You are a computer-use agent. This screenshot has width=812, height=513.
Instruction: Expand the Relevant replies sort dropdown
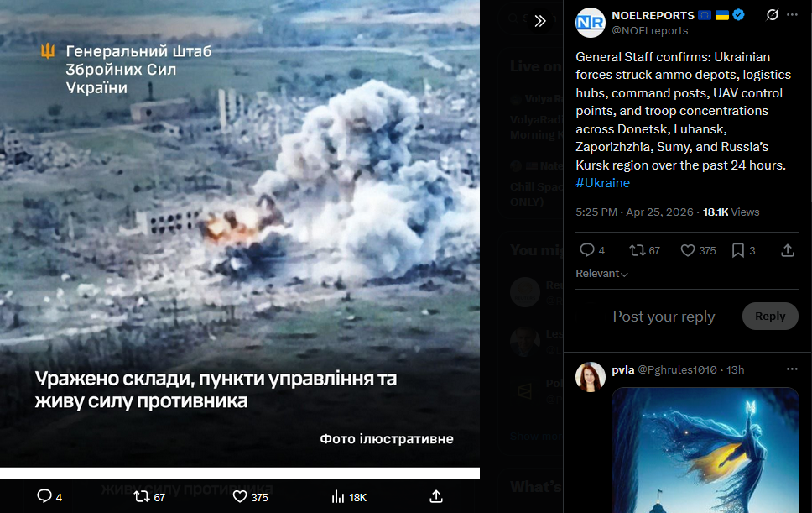point(601,274)
